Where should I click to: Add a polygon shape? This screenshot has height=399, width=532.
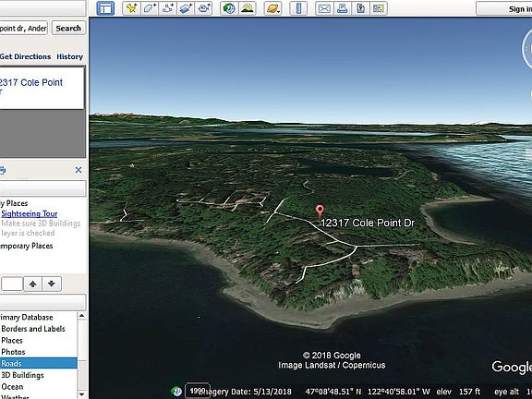tap(150, 8)
